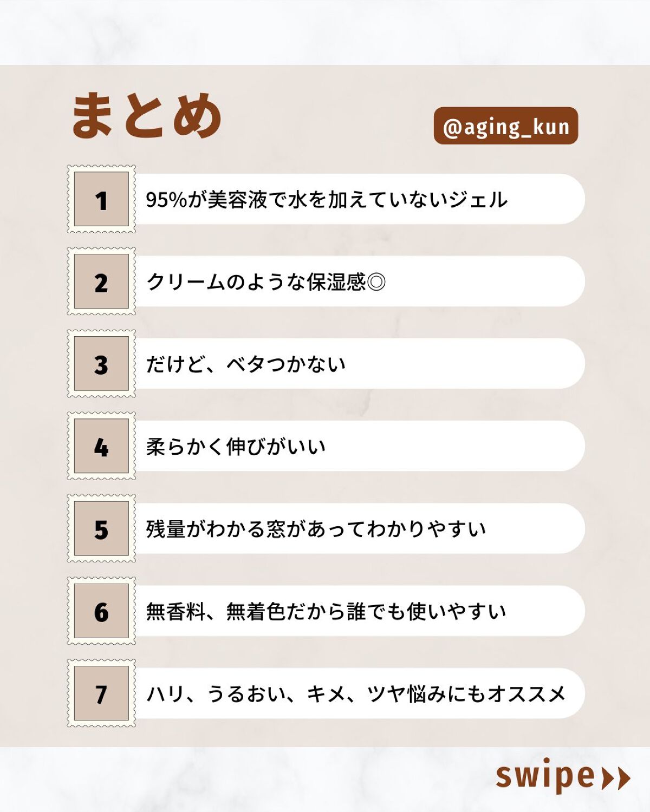Click the ◎ symbol after 保湿感

[x=376, y=282]
